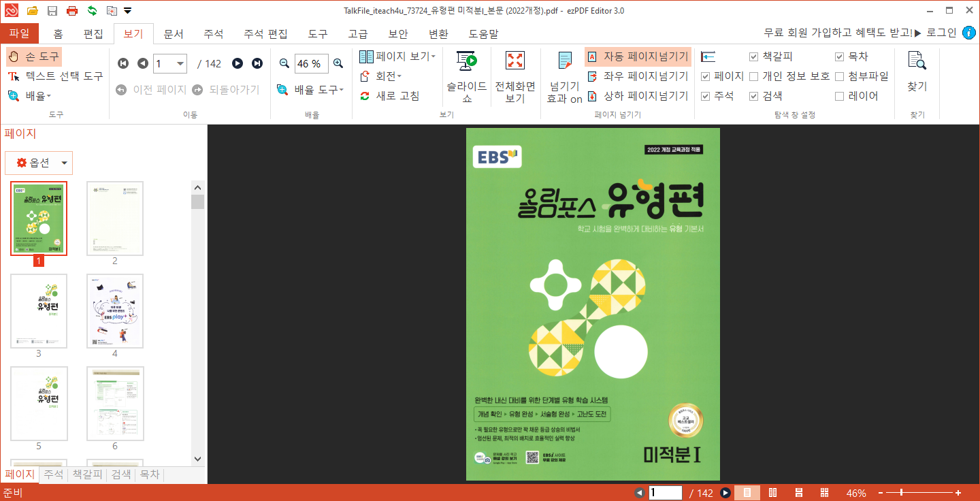Start the 슬라이드 쇼 slideshow
This screenshot has width=980, height=501.
click(x=467, y=77)
